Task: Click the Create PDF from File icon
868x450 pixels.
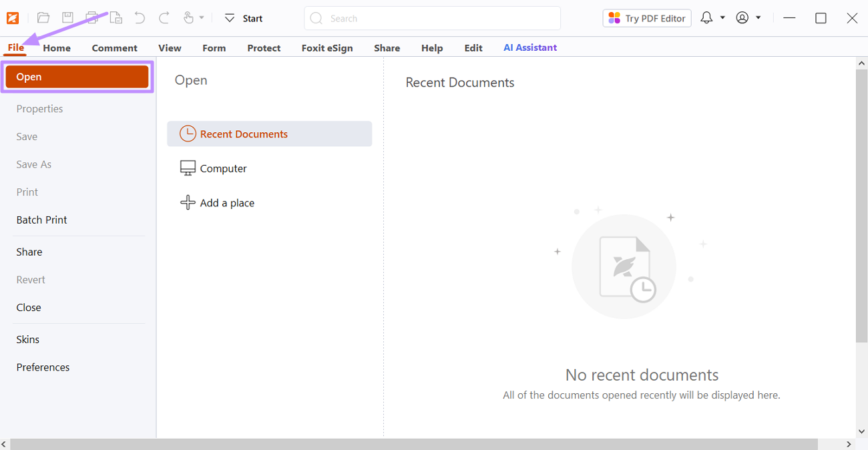Action: [x=116, y=18]
